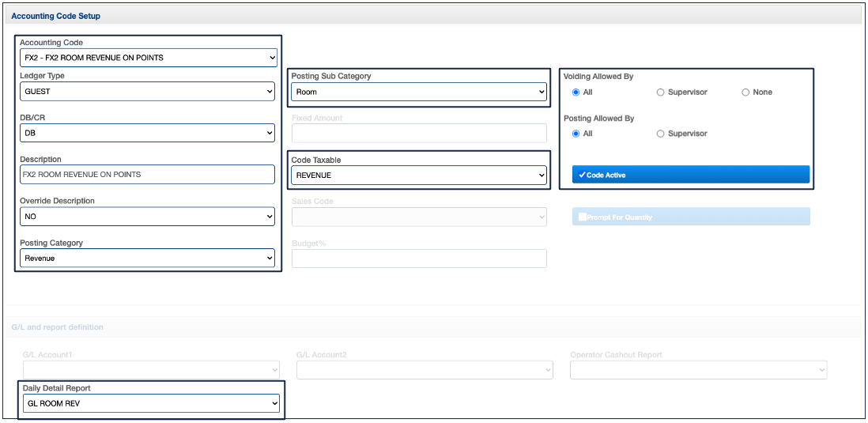Toggle the Code Active button
Viewport: 868px width, 423px height.
[x=691, y=175]
